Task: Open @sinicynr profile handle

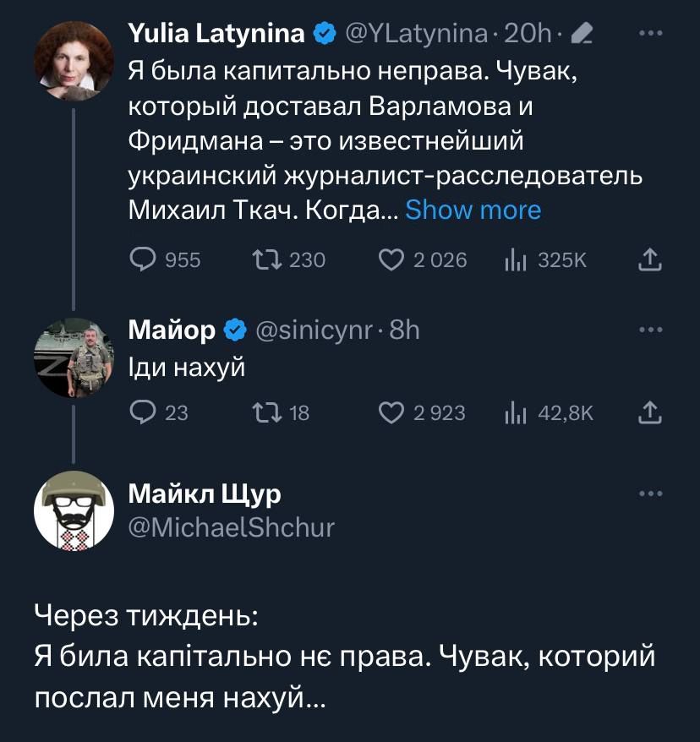Action: [314, 330]
